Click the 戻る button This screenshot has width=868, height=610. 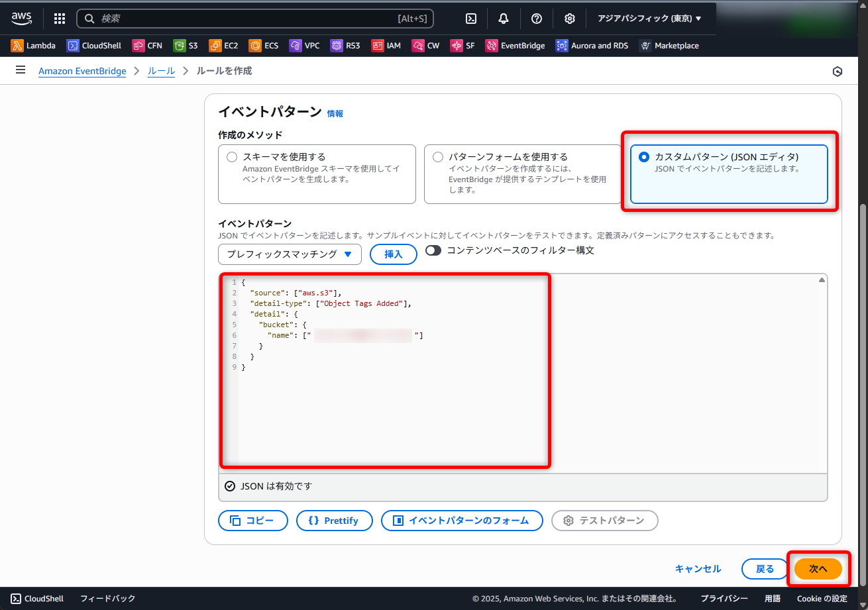765,569
